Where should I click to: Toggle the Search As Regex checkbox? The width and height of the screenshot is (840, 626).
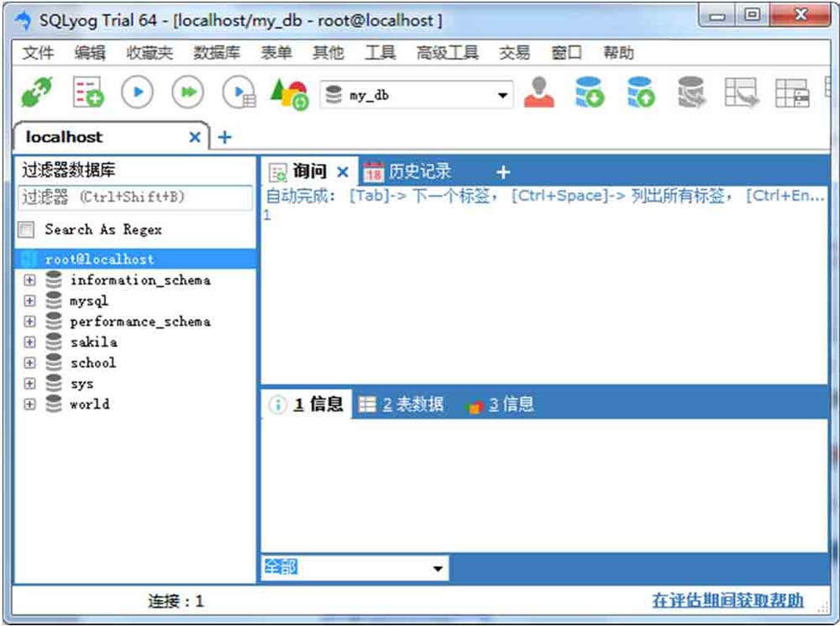(26, 229)
